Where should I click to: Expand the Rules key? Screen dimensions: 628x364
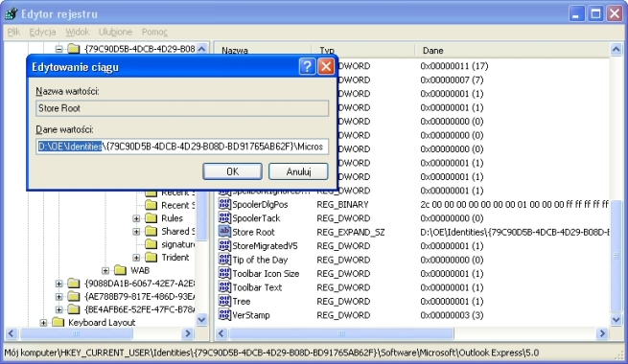coord(136,218)
